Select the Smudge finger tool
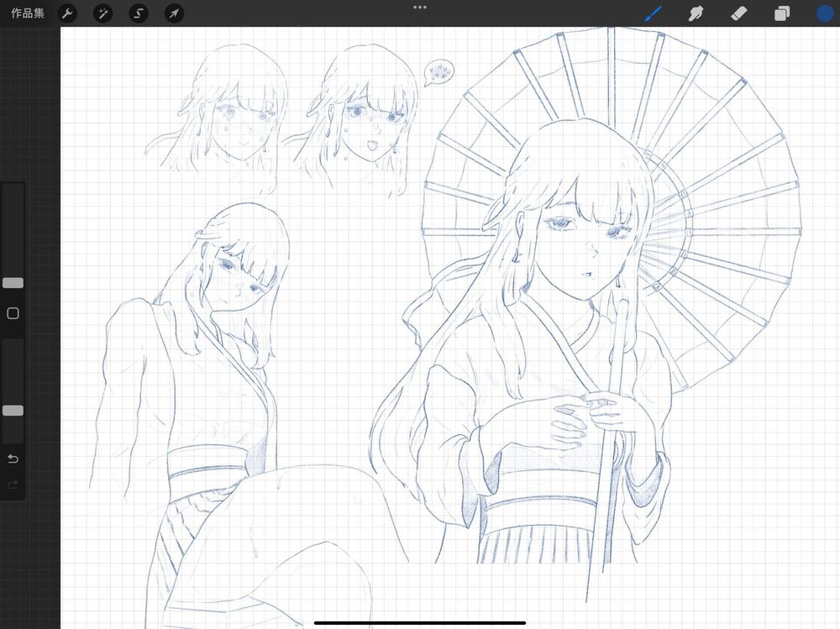This screenshot has height=629, width=840. pos(696,13)
